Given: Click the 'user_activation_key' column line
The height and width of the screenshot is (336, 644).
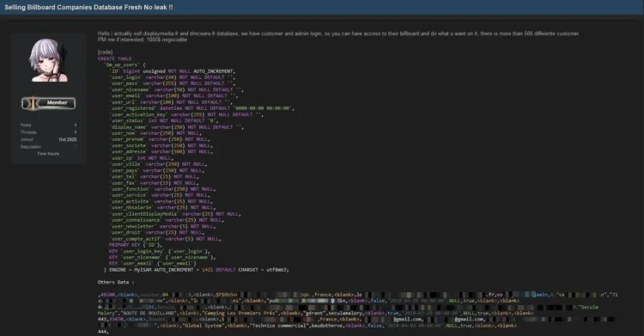Looking at the screenshot, I should click(186, 115).
